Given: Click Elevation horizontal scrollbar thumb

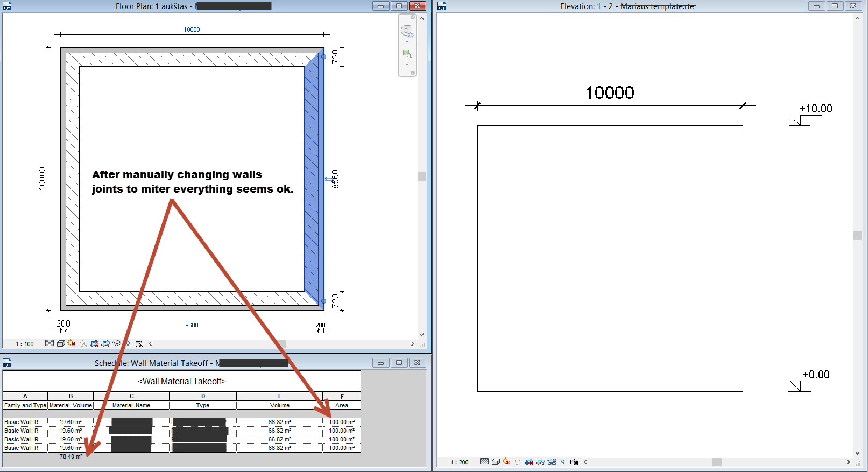Looking at the screenshot, I should 717,462.
